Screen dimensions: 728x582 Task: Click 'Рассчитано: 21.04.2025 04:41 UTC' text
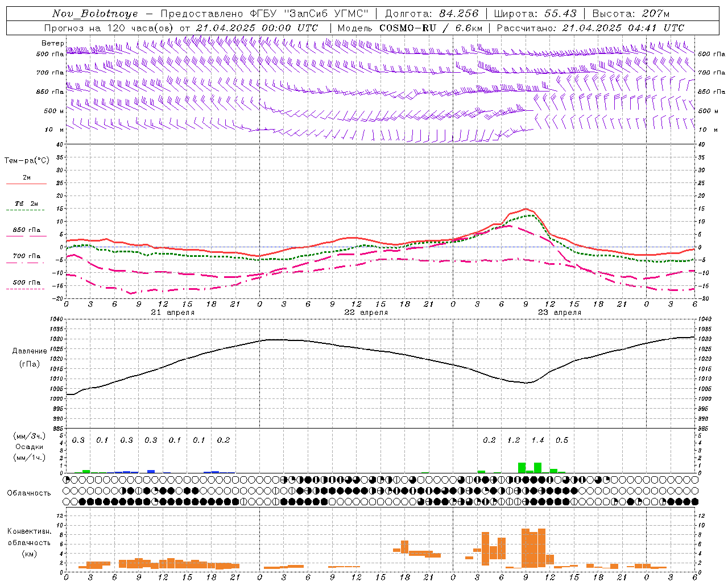click(590, 28)
